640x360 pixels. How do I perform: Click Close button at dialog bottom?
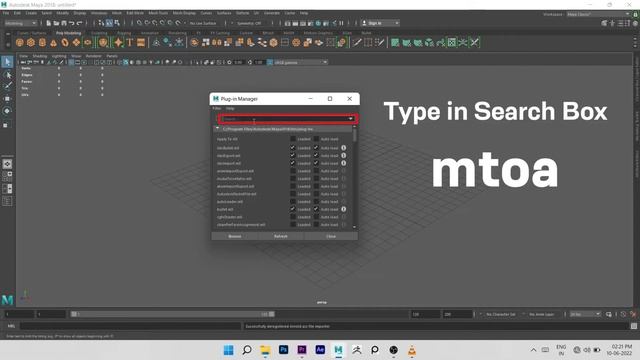click(331, 236)
